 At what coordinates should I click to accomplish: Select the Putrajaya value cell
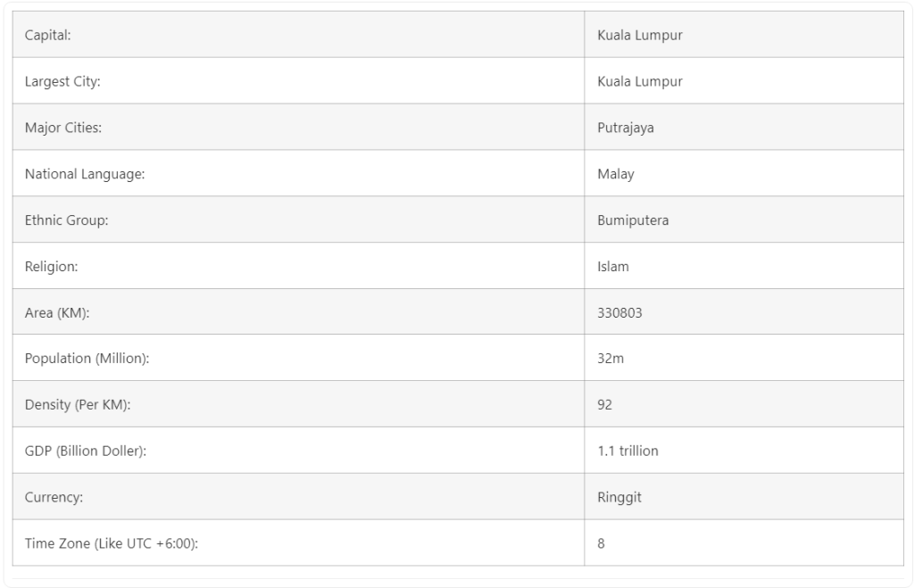tap(625, 128)
